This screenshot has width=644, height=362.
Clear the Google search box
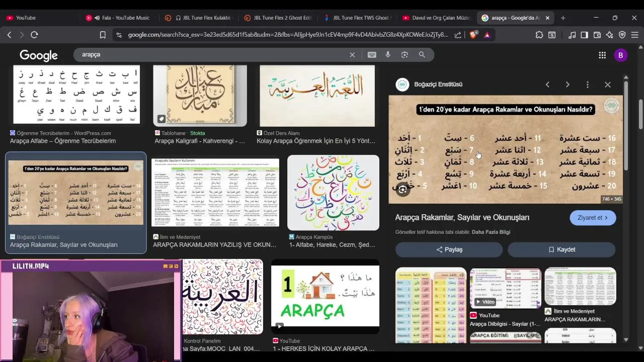352,55
